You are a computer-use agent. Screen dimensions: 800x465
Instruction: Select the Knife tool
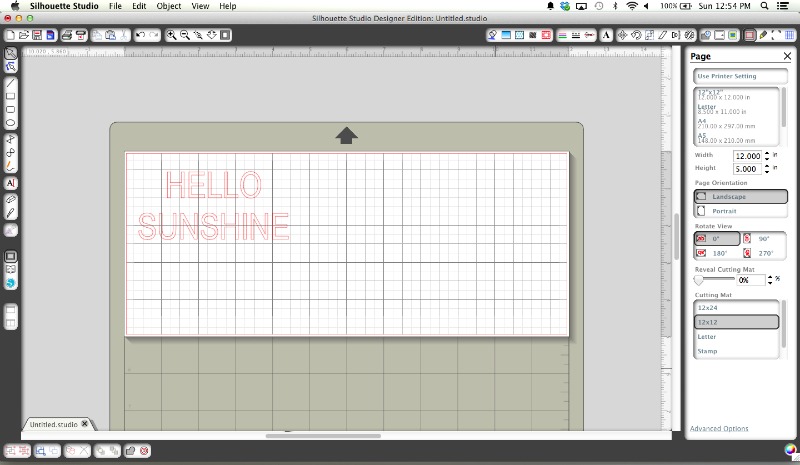coord(11,213)
